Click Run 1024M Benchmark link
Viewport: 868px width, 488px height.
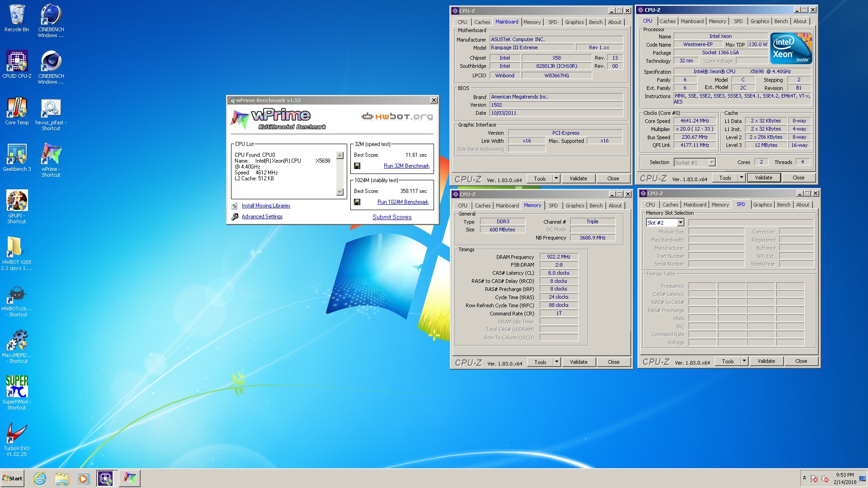click(x=403, y=202)
